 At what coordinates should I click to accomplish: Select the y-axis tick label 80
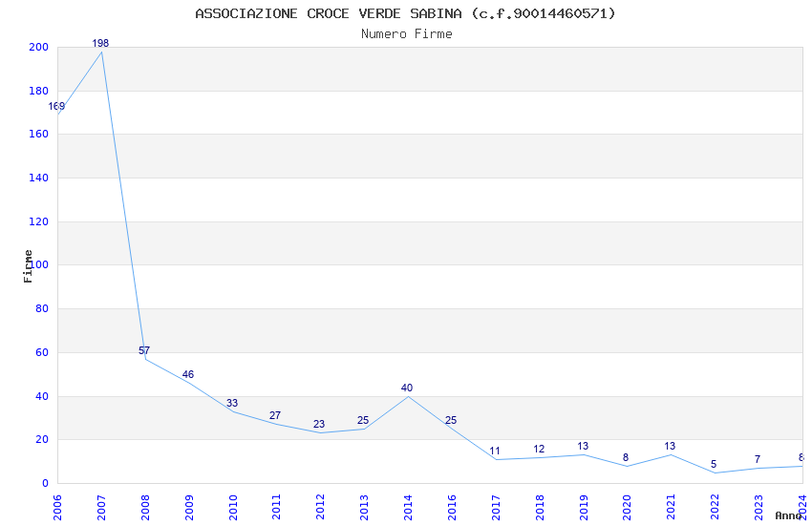click(x=41, y=309)
